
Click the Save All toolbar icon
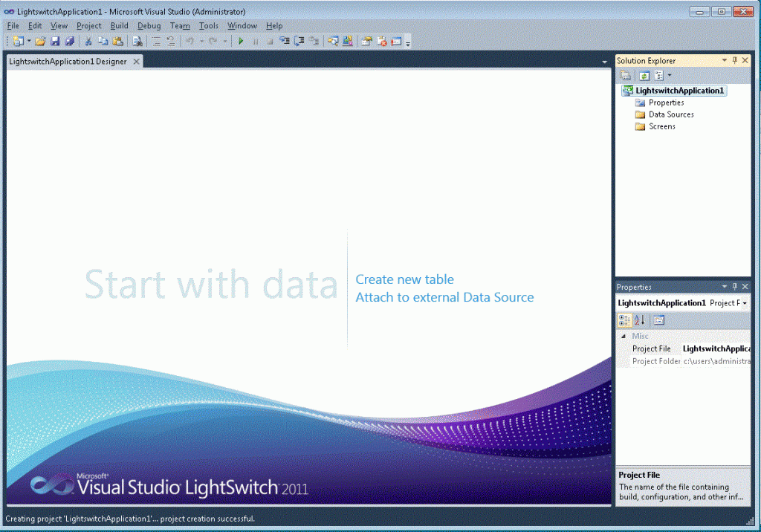(x=69, y=42)
